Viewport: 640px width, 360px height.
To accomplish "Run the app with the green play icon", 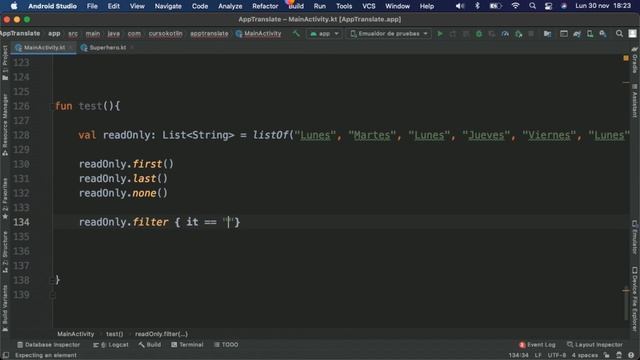I will pyautogui.click(x=440, y=34).
